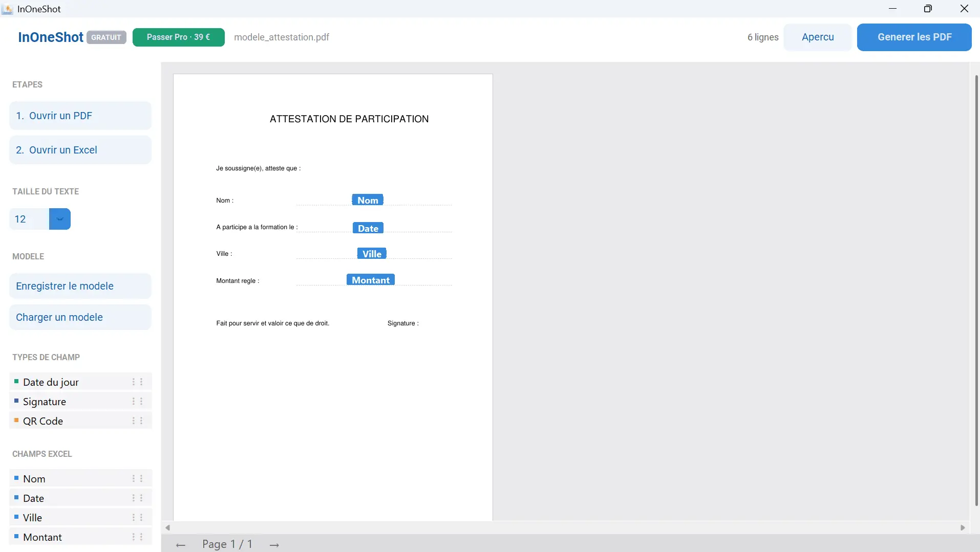The width and height of the screenshot is (980, 552).
Task: Select Signature field type
Action: pyautogui.click(x=80, y=402)
